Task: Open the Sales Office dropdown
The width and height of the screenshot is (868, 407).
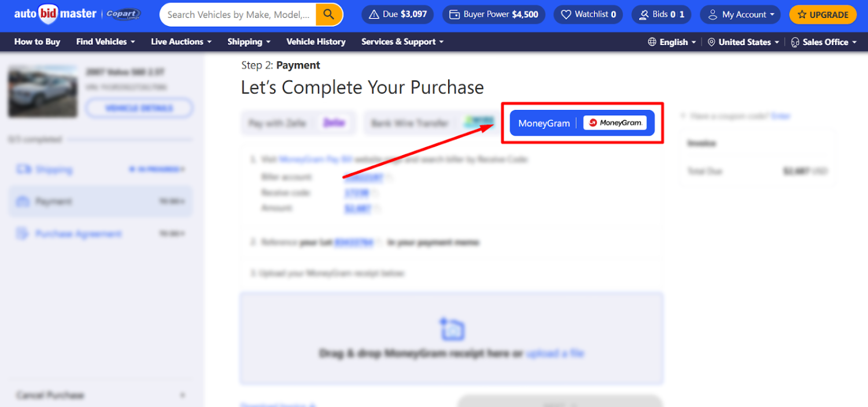Action: 823,42
